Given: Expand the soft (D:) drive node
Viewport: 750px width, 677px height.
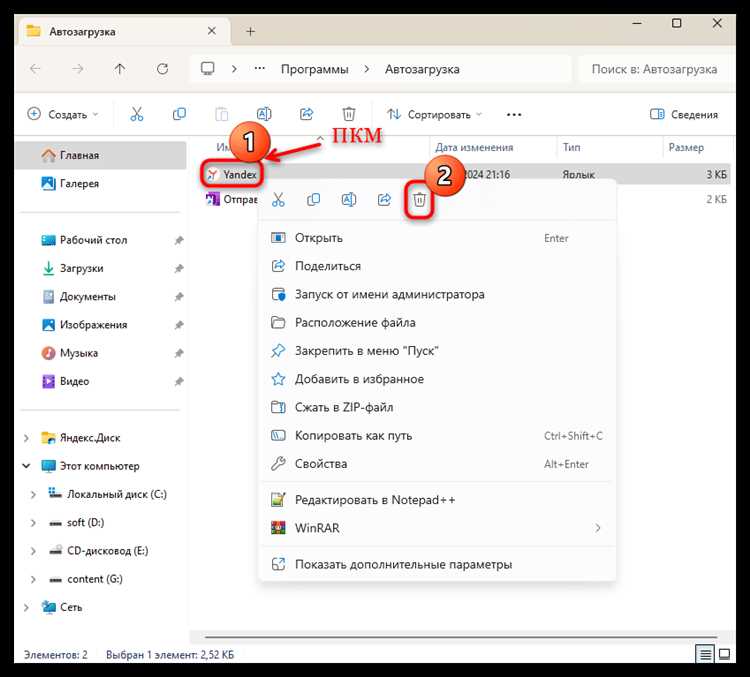Looking at the screenshot, I should 33,522.
